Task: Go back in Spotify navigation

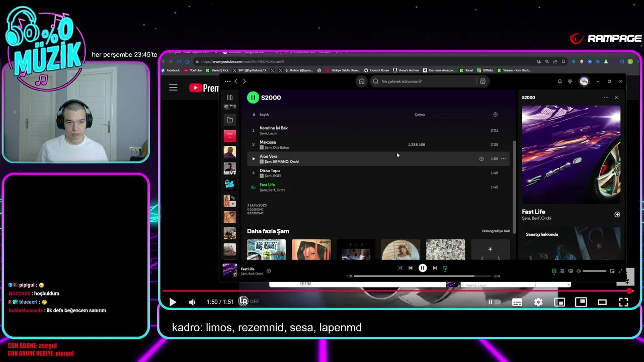Action: [x=236, y=81]
